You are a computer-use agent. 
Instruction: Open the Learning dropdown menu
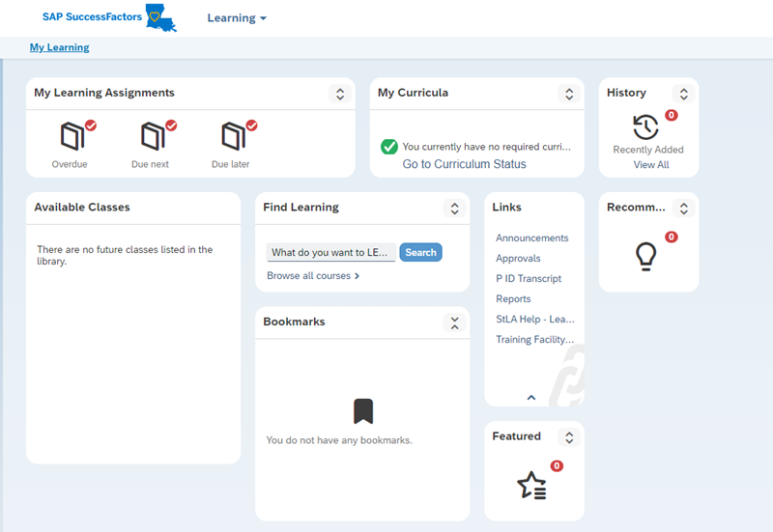(237, 18)
